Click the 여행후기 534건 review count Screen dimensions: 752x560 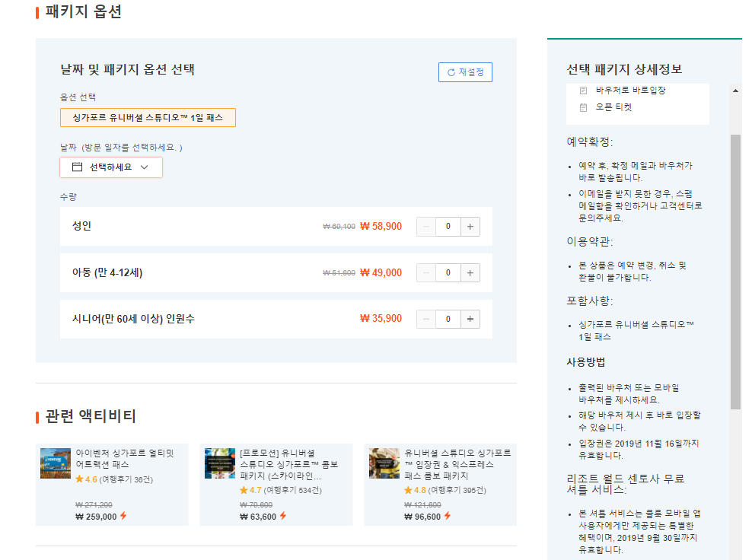[x=292, y=490]
